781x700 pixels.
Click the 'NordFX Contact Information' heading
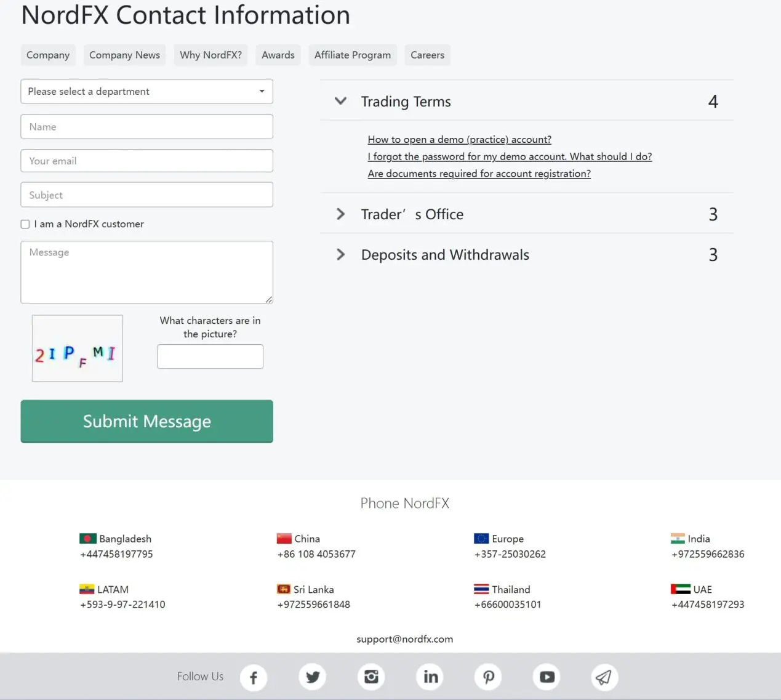[x=185, y=15]
